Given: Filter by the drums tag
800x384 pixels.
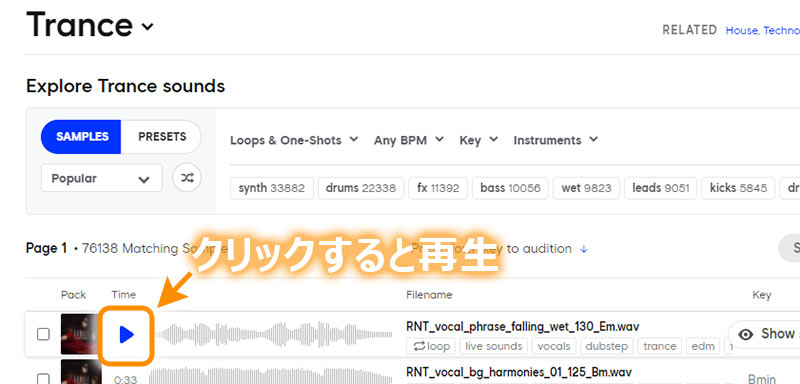Looking at the screenshot, I should coord(361,188).
